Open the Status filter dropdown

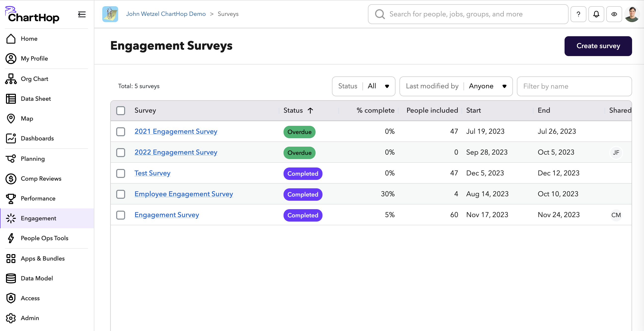point(364,86)
